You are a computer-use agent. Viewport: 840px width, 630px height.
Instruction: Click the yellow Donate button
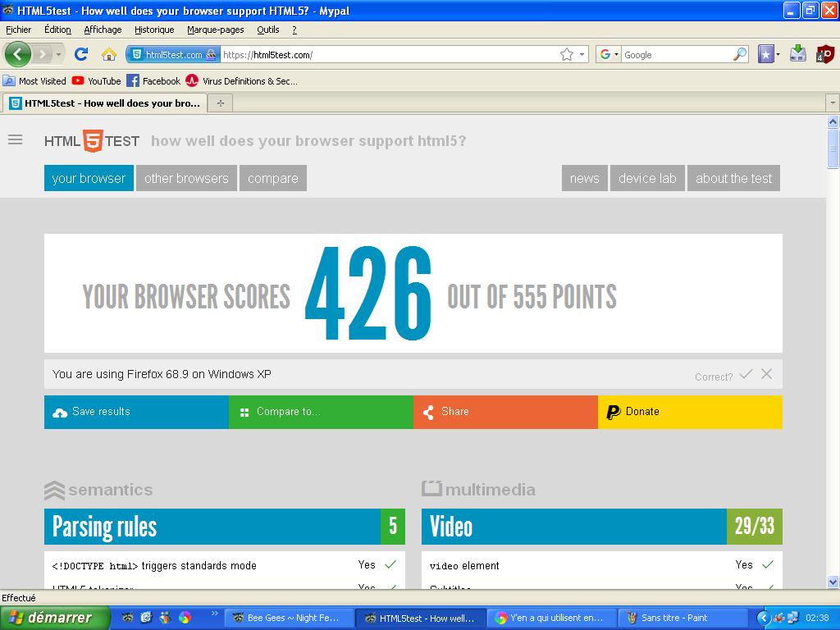(x=690, y=412)
